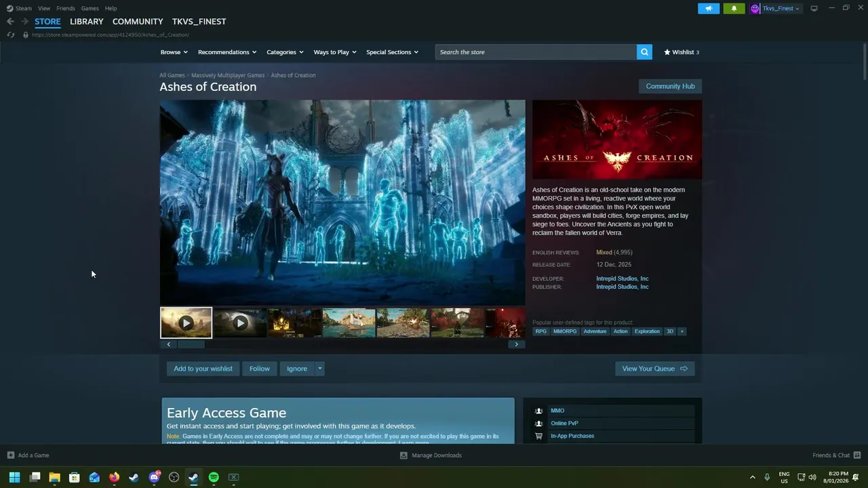
Task: Expand the Ways to Play dropdown
Action: (335, 52)
